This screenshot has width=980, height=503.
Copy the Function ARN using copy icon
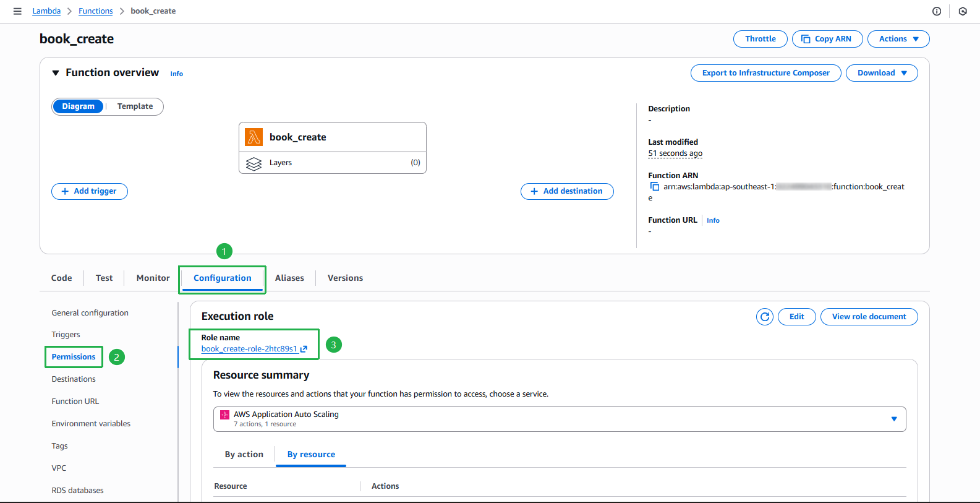pyautogui.click(x=654, y=186)
